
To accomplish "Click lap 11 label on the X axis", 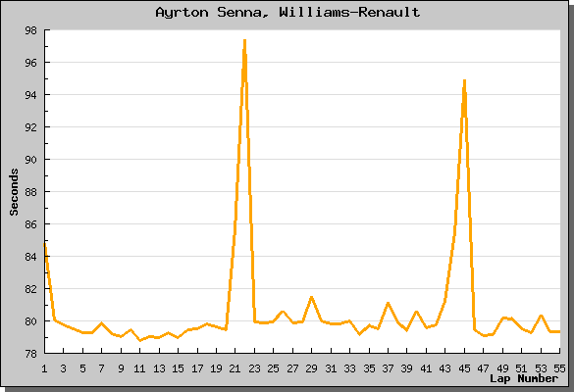I will (x=139, y=368).
